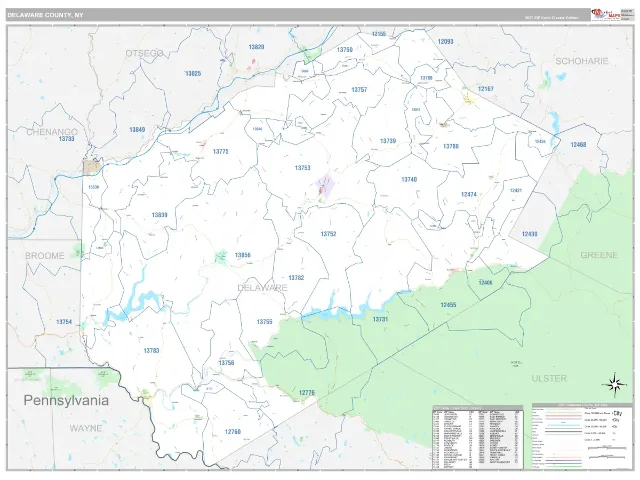The height and width of the screenshot is (480, 640).
Task: Click ZIP code label 13783
Action: click(x=151, y=350)
